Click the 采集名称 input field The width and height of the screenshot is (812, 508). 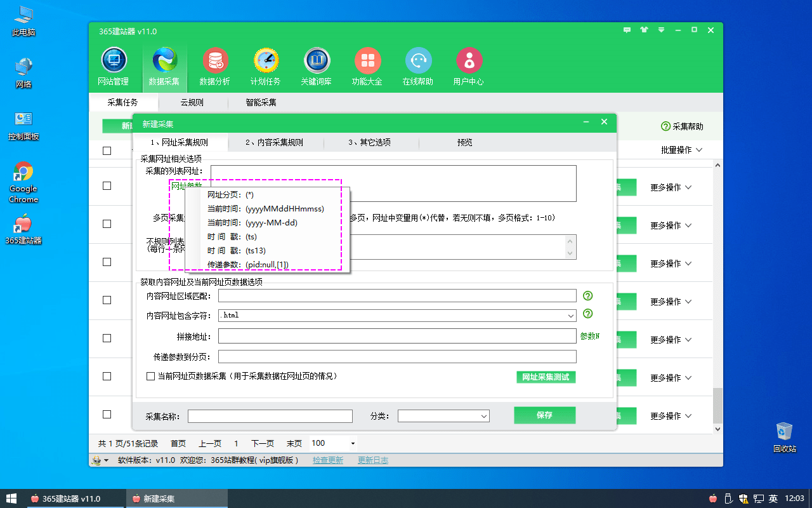coord(270,416)
